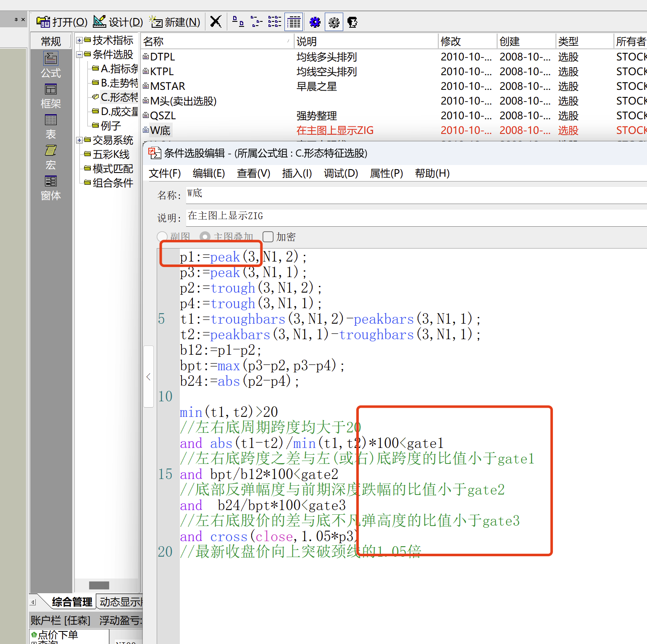647x644 pixels.
Task: Click the 新建(N) toolbar button
Action: point(175,22)
